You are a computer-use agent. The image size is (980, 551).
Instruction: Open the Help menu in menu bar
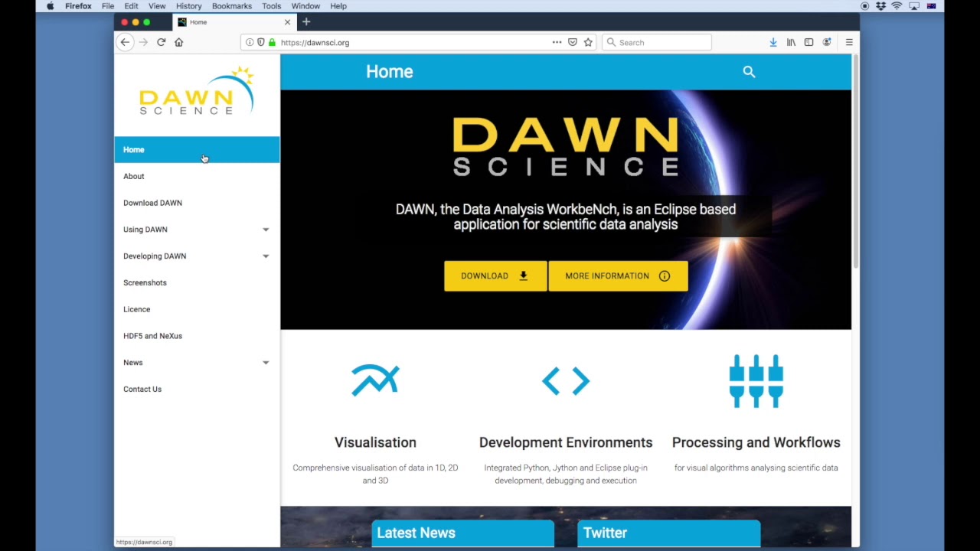[338, 6]
